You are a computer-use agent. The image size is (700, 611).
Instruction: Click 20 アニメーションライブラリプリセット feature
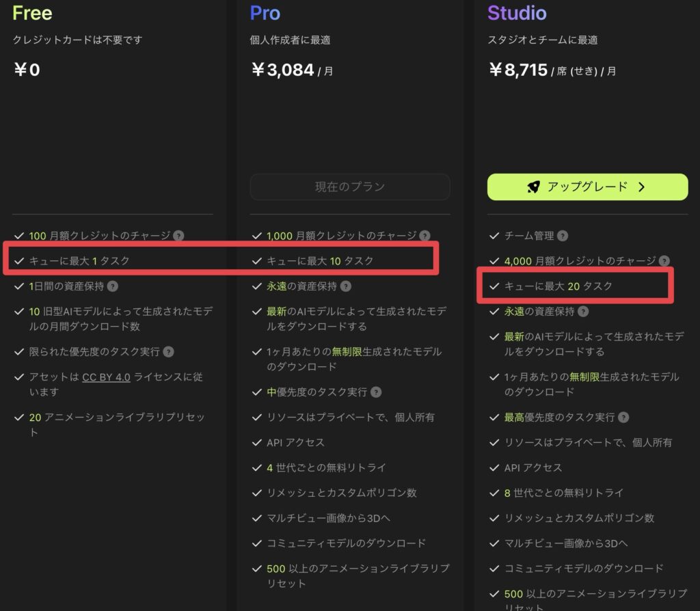(x=117, y=424)
